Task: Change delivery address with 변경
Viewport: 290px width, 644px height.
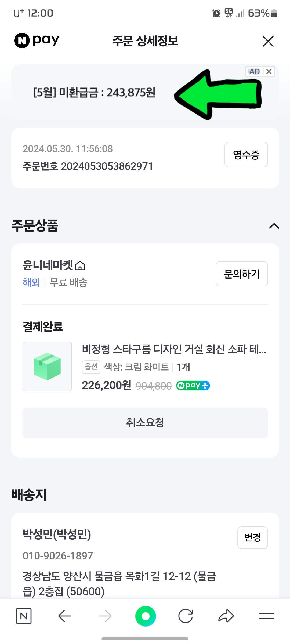Action: click(252, 537)
